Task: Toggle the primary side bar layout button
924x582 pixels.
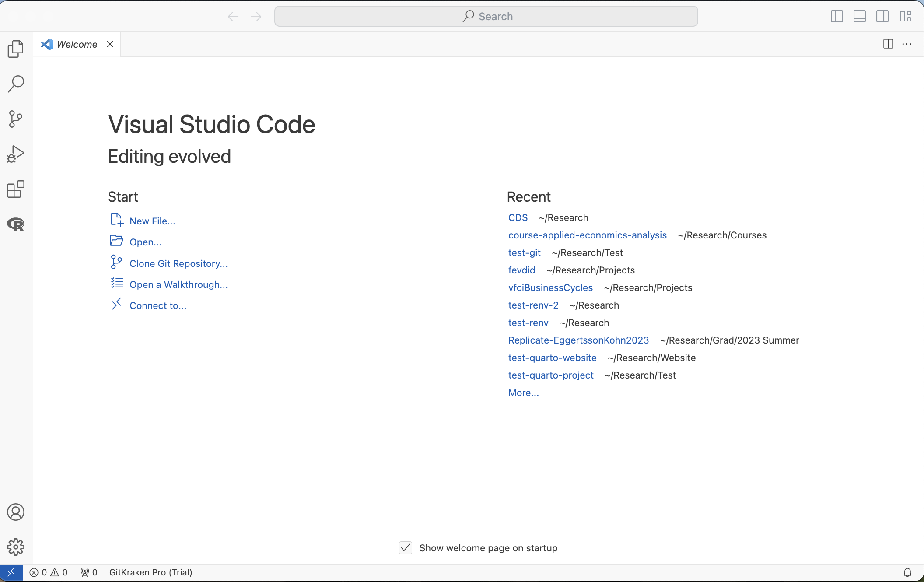Action: click(836, 17)
